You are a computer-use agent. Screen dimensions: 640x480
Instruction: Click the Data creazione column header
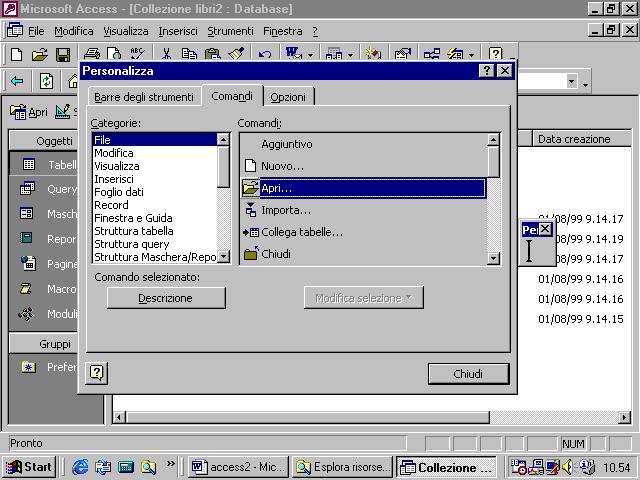coord(582,139)
